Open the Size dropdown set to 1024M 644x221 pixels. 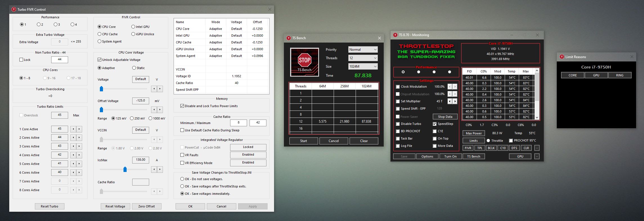(363, 67)
